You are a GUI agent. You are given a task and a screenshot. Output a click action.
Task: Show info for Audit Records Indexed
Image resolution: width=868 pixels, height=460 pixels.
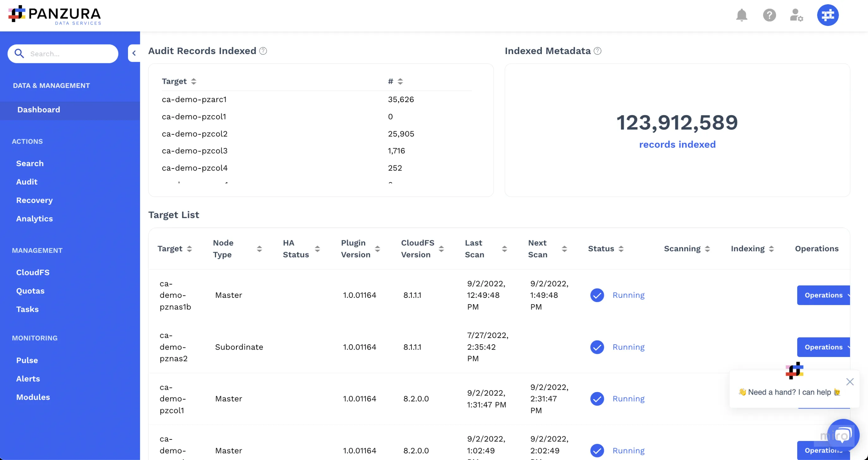pos(263,51)
